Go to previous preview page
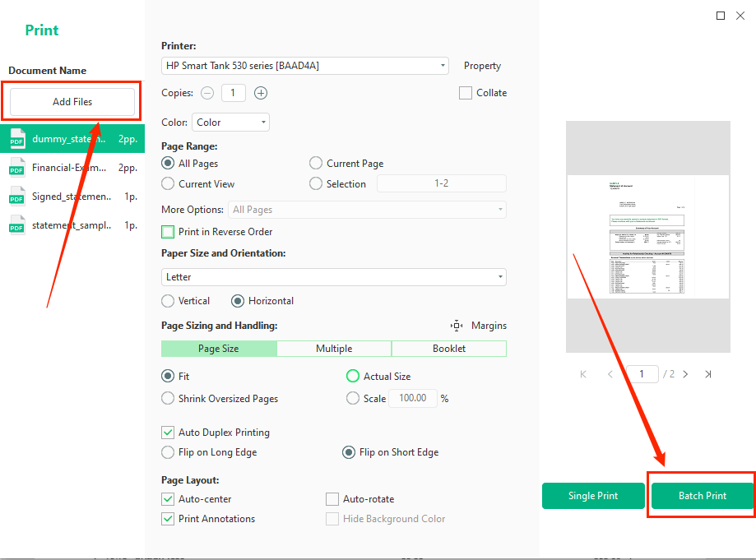The width and height of the screenshot is (756, 560). tap(610, 374)
